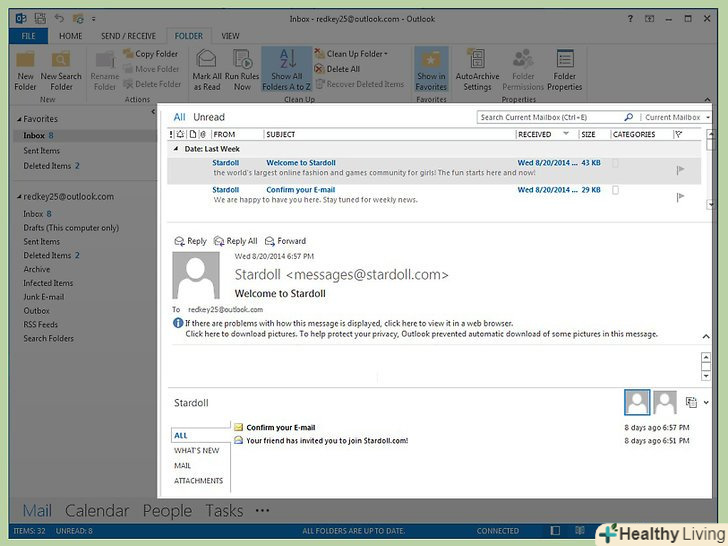Image resolution: width=728 pixels, height=546 pixels.
Task: Open Confirm your E-mail in people pane
Action: click(280, 428)
